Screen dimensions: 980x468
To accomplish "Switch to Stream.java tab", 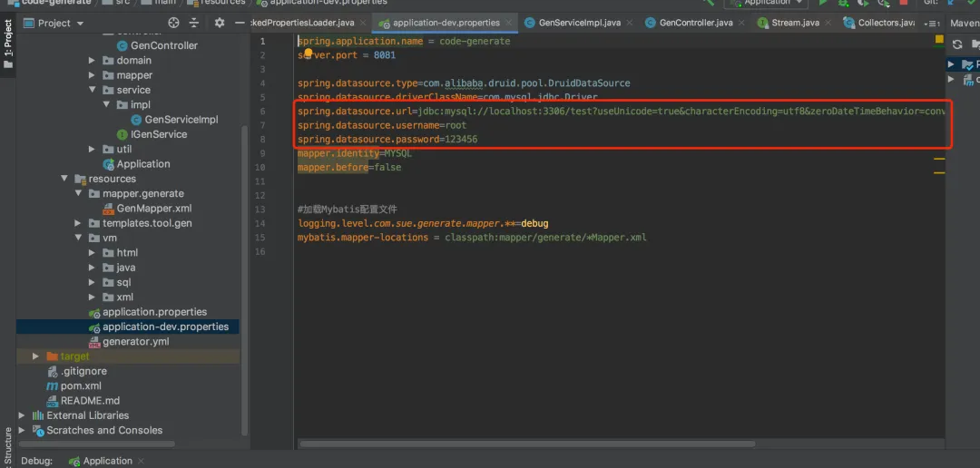I will (798, 23).
